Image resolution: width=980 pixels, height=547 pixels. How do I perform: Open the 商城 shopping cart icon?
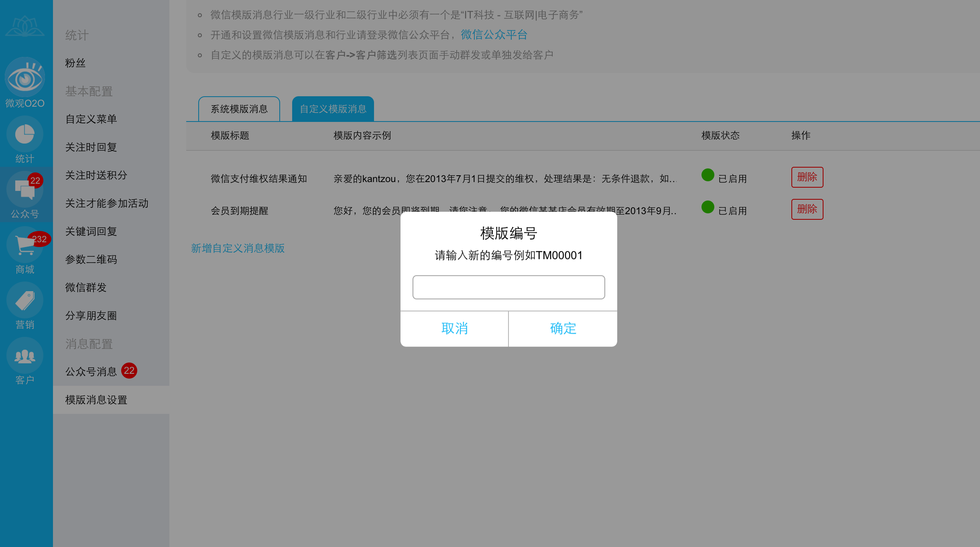(25, 245)
